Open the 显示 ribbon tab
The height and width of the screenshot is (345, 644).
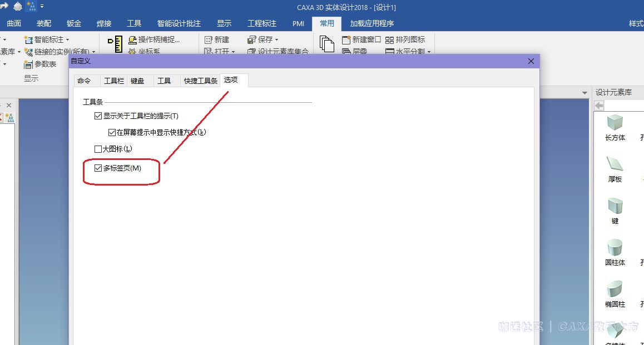pos(224,23)
